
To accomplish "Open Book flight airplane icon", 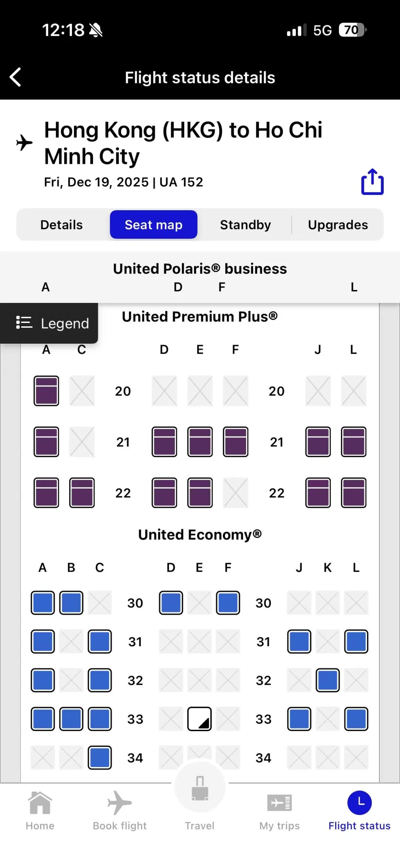I will (119, 803).
